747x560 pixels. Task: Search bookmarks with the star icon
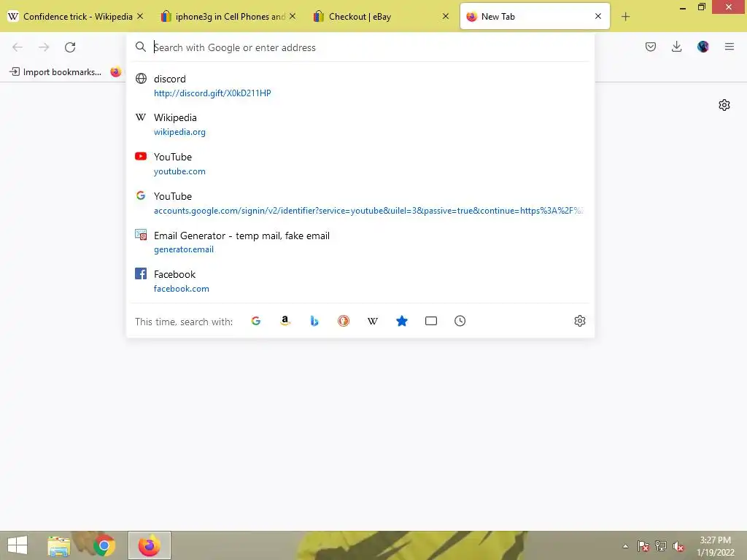point(402,321)
